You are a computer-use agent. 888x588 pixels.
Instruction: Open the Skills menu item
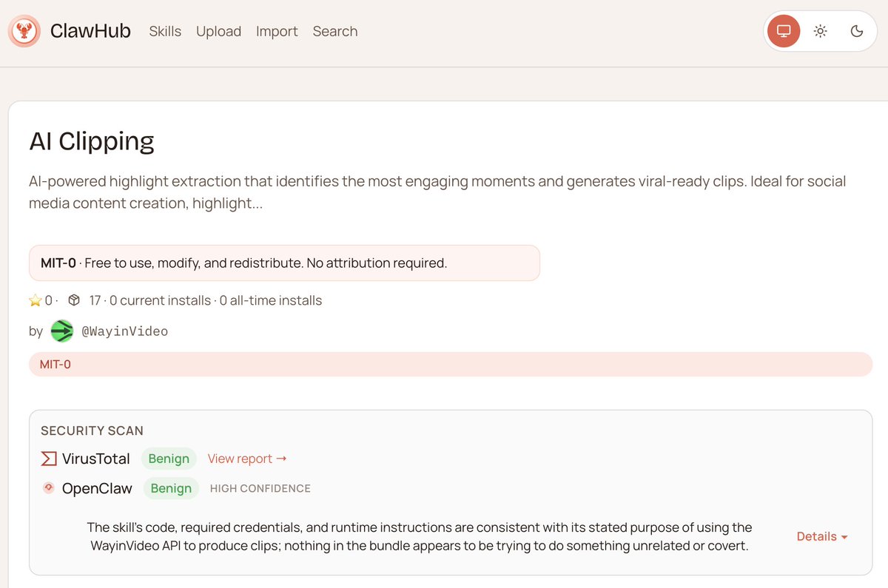point(165,31)
